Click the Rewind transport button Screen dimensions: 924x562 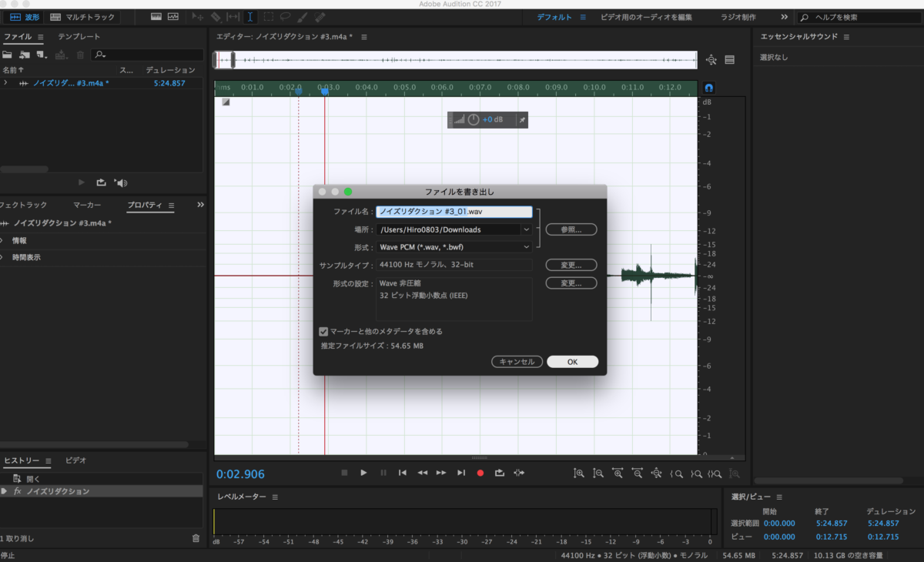pyautogui.click(x=422, y=473)
